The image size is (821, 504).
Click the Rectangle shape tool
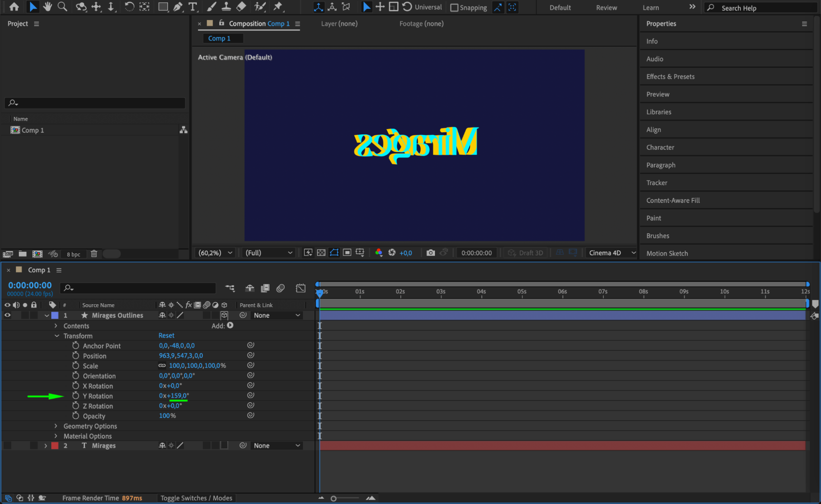163,7
